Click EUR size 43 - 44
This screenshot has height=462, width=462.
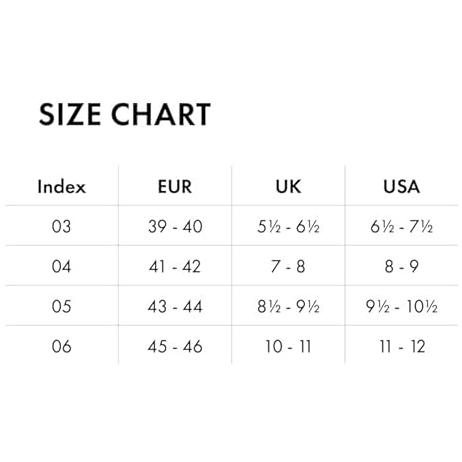tap(175, 306)
